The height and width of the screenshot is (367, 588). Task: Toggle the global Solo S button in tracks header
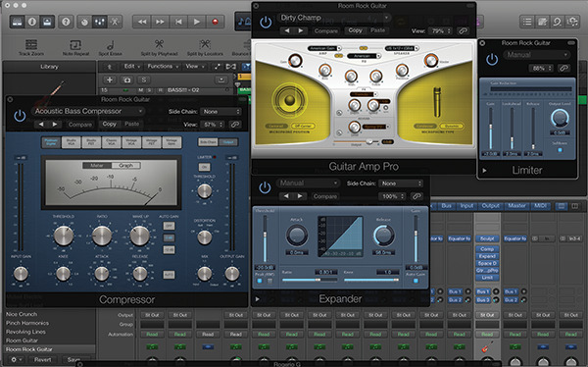coord(143,79)
